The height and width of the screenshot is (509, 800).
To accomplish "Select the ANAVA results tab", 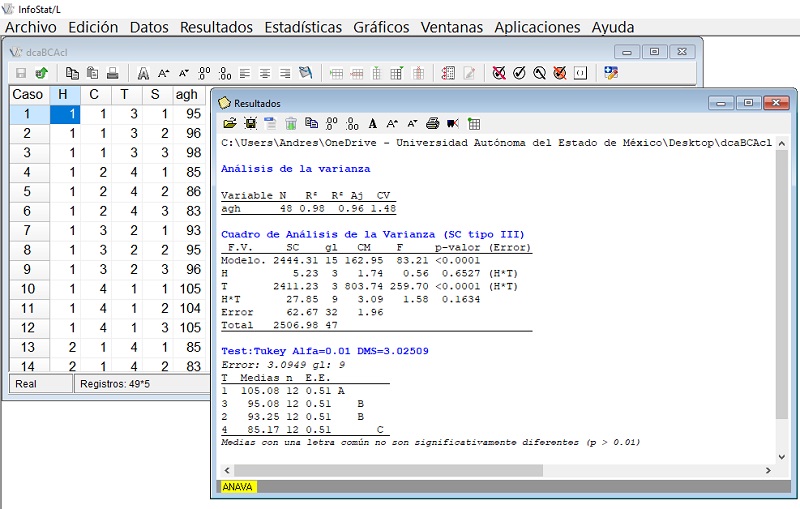I will [237, 487].
